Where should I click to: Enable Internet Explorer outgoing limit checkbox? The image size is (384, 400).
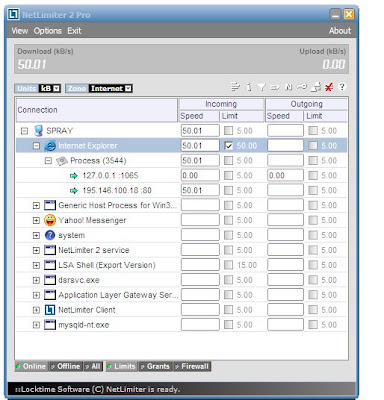[x=313, y=146]
